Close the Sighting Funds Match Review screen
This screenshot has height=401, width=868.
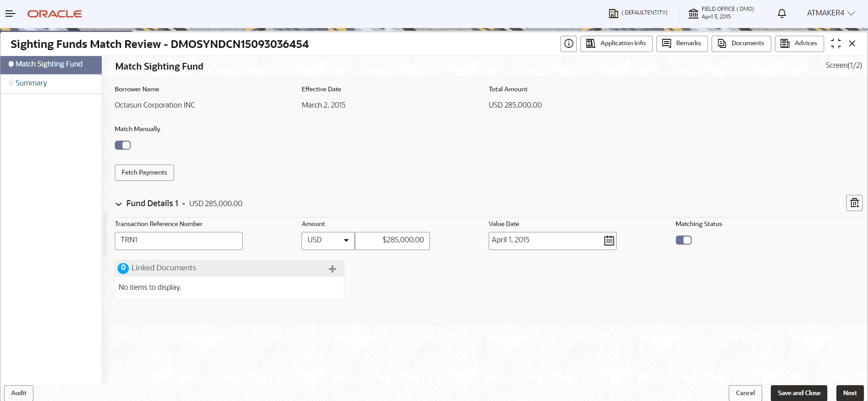852,43
